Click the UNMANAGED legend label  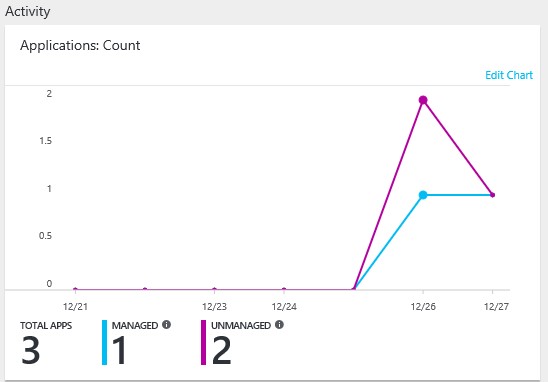click(x=241, y=325)
